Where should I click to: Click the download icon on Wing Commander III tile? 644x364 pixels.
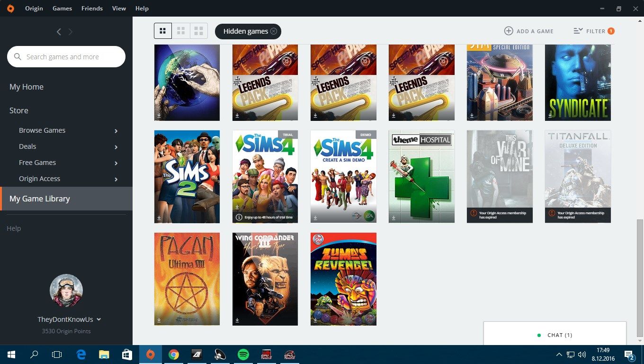pos(237,320)
